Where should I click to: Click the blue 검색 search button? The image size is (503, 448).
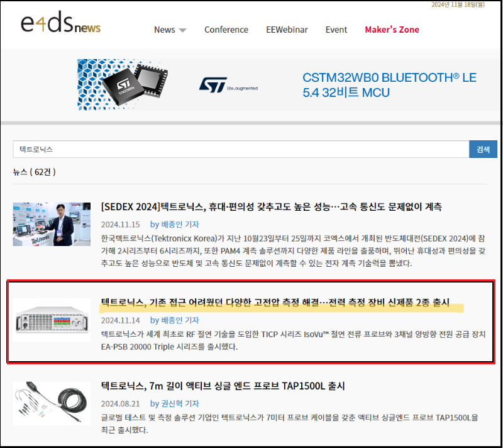coord(483,149)
